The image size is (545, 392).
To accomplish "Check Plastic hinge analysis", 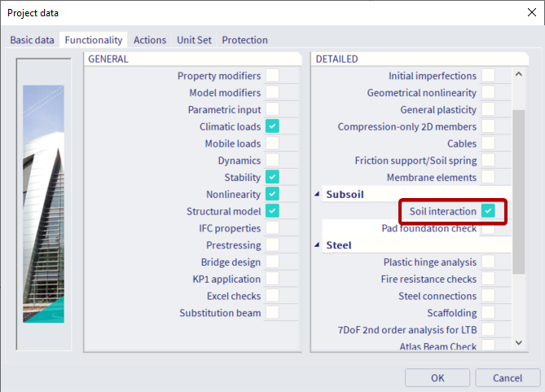I will [x=488, y=262].
